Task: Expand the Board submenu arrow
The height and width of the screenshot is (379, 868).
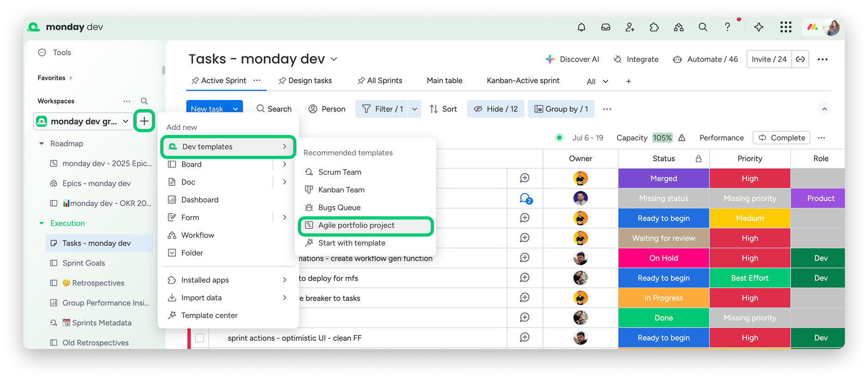Action: 284,164
